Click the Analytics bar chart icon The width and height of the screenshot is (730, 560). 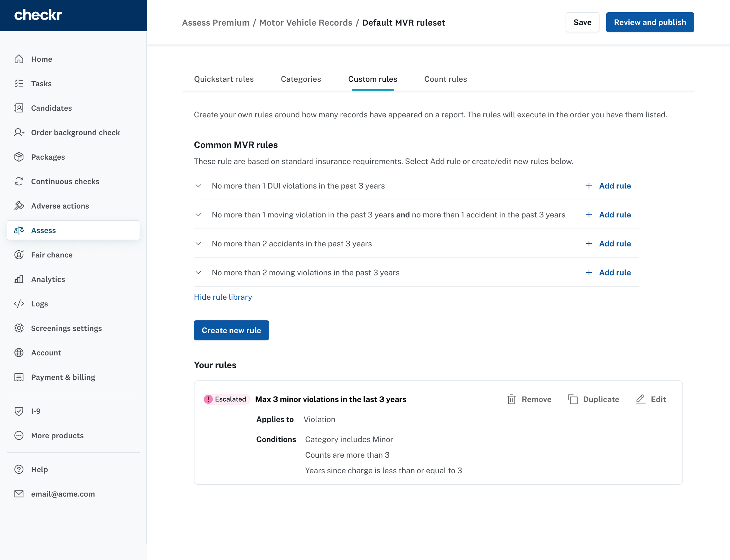(x=19, y=279)
